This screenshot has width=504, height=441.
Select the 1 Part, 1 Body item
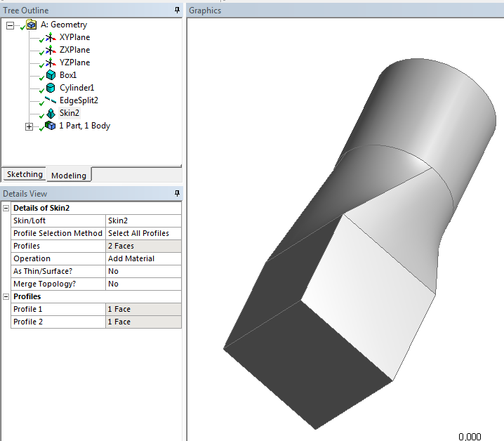coord(84,126)
